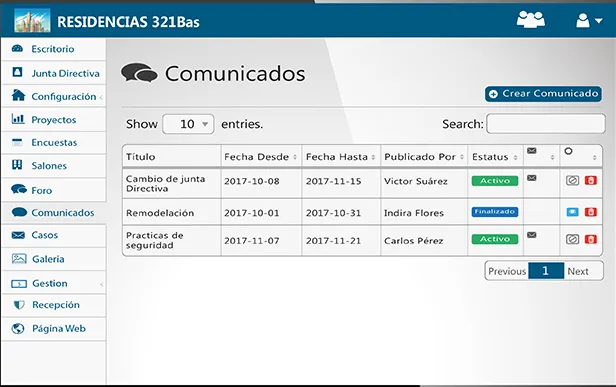The image size is (616, 387).
Task: Click the date "2017-11-21"
Action: pyautogui.click(x=333, y=241)
